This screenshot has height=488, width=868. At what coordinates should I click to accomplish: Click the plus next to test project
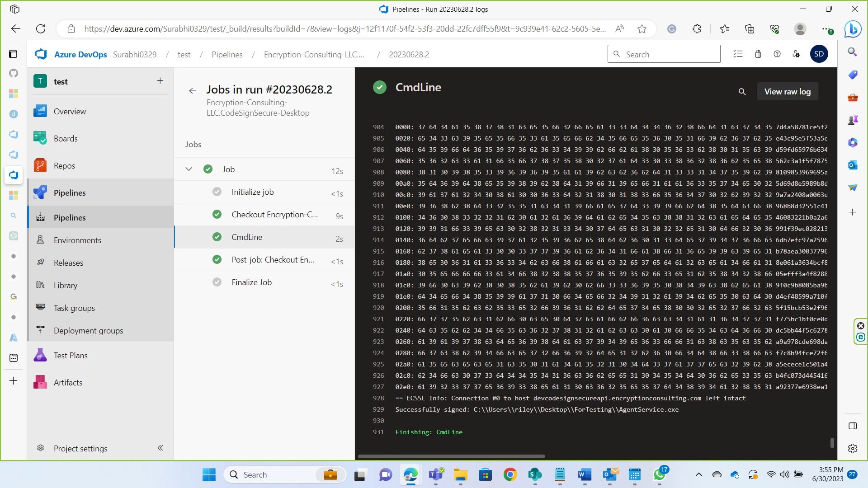(160, 81)
